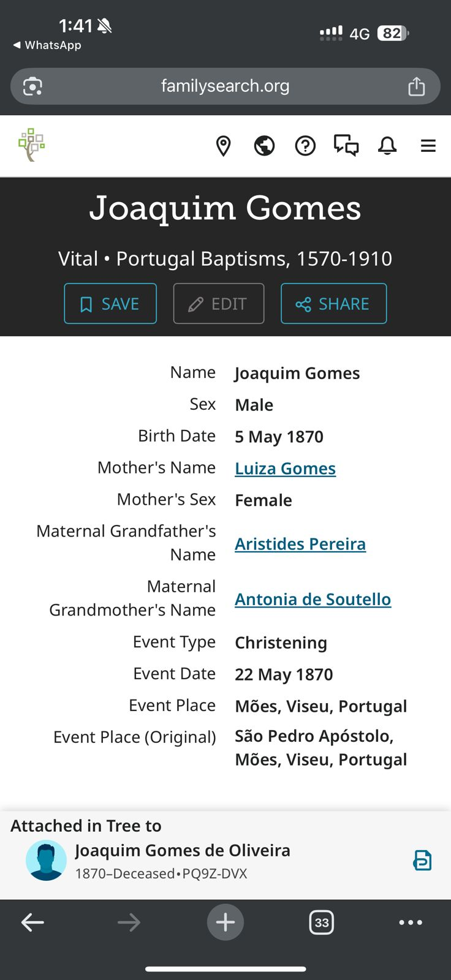Open the chat messages icon

coord(346,146)
